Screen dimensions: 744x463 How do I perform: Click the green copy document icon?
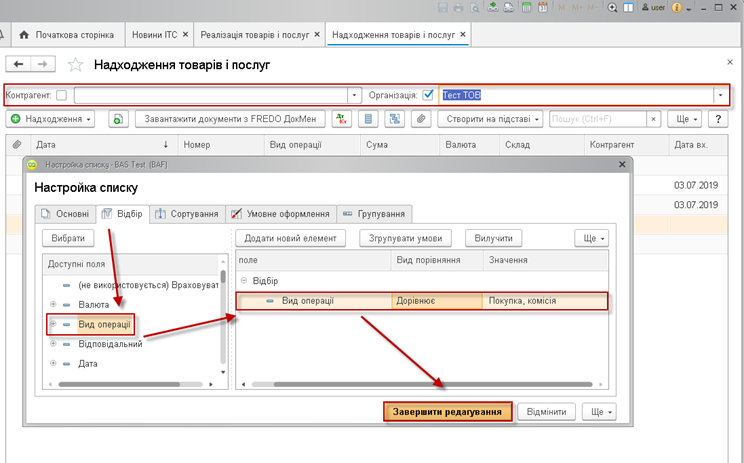coord(118,119)
